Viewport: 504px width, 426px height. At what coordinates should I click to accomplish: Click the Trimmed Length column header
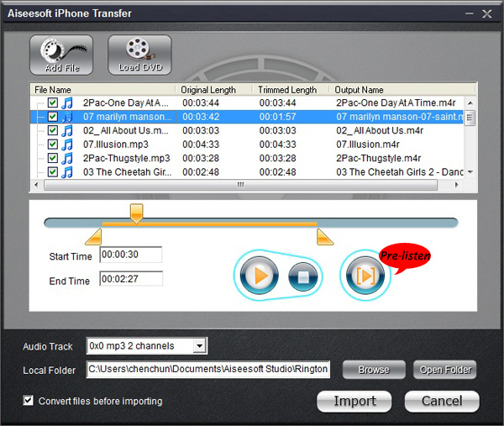click(291, 90)
